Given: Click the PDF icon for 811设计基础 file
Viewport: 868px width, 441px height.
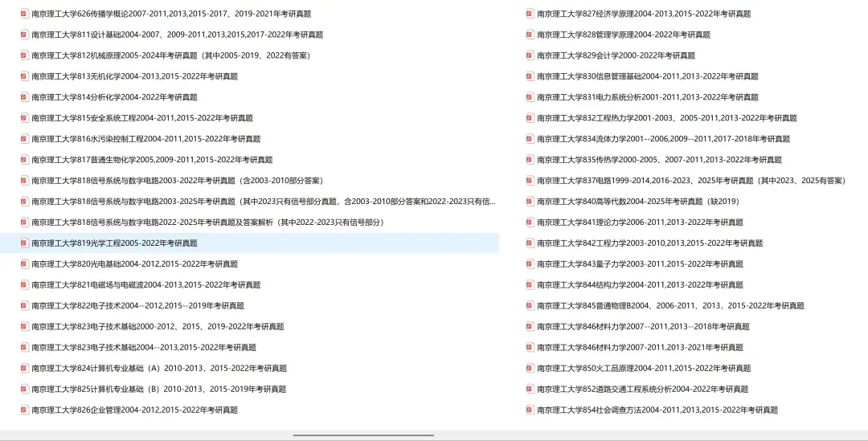Looking at the screenshot, I should point(24,35).
